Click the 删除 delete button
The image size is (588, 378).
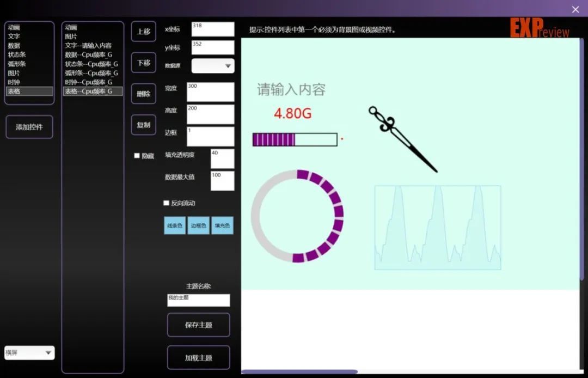(x=144, y=94)
